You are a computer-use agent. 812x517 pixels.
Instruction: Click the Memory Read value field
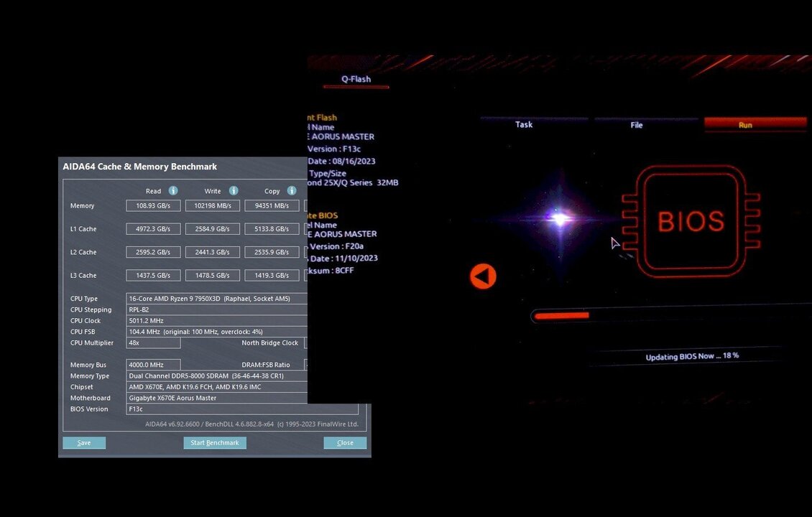click(153, 206)
